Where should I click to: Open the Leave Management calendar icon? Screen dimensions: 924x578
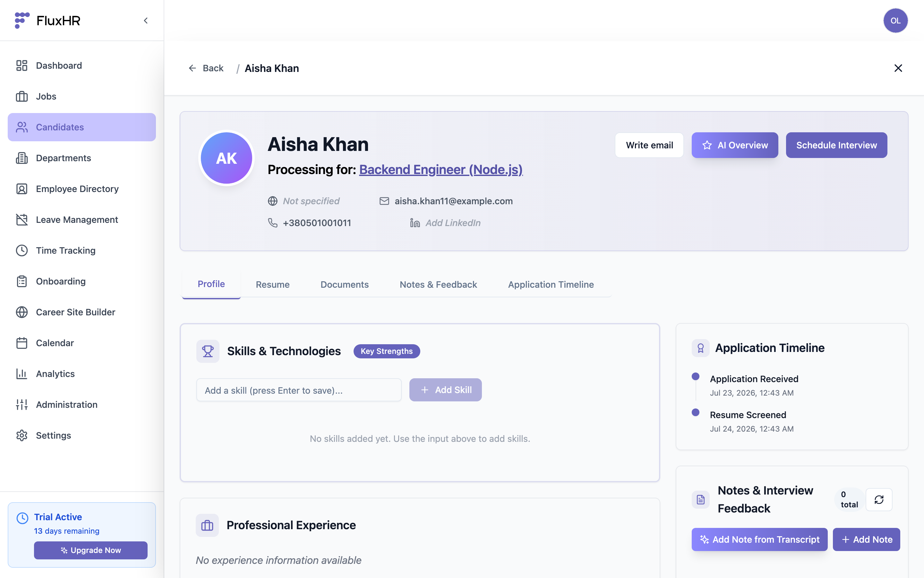[x=22, y=220]
